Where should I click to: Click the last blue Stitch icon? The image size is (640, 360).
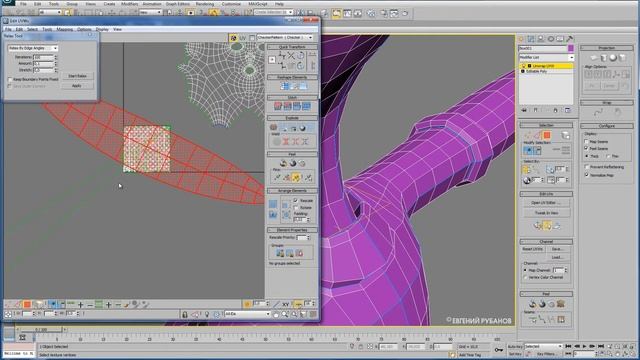pos(306,107)
